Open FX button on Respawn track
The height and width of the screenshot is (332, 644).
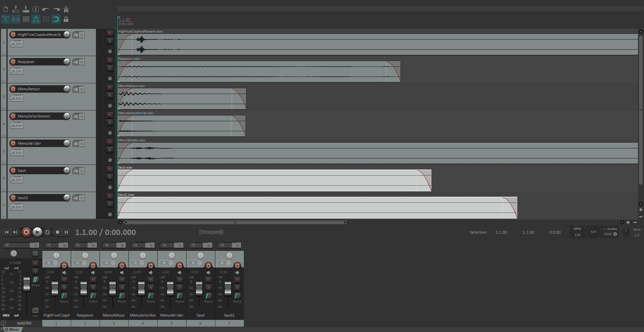click(x=76, y=62)
